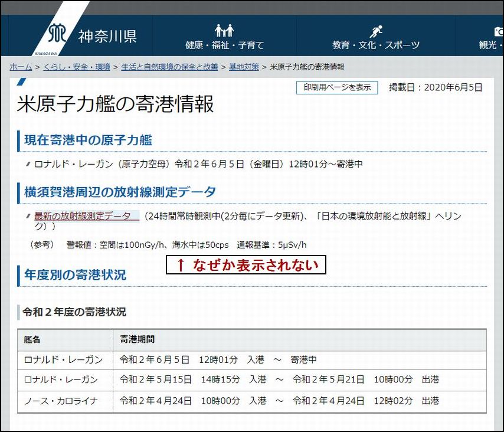
Task: Select the 観光 menu label
Action: point(491,45)
